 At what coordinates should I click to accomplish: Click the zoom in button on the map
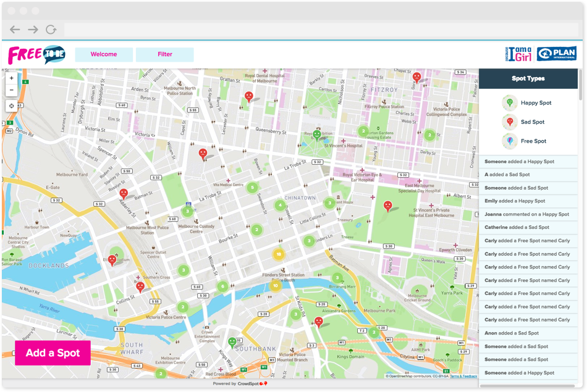[11, 78]
